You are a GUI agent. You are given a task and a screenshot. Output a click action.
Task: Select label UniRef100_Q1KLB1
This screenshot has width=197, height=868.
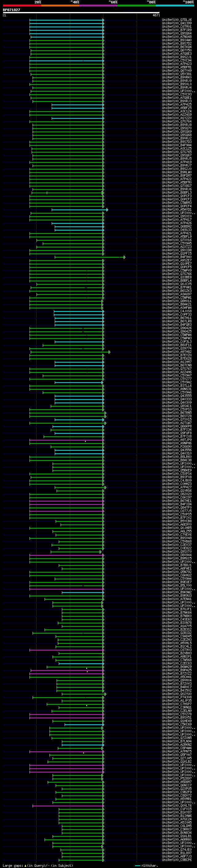tap(177, 836)
